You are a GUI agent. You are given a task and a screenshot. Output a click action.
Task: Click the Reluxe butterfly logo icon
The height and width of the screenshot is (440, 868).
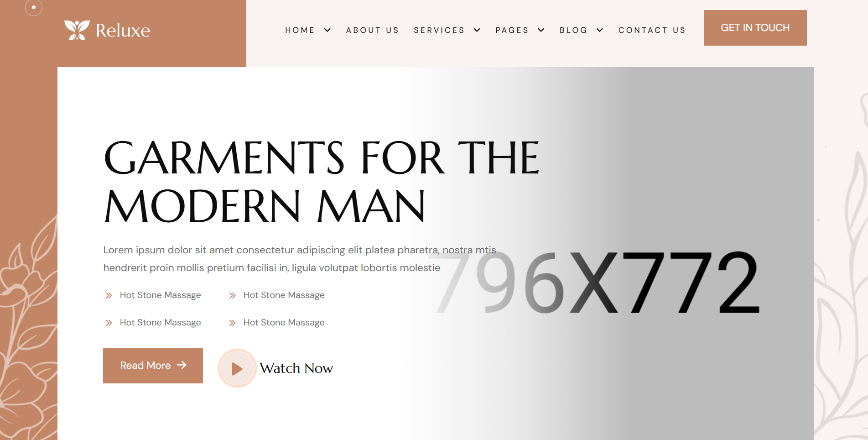77,30
